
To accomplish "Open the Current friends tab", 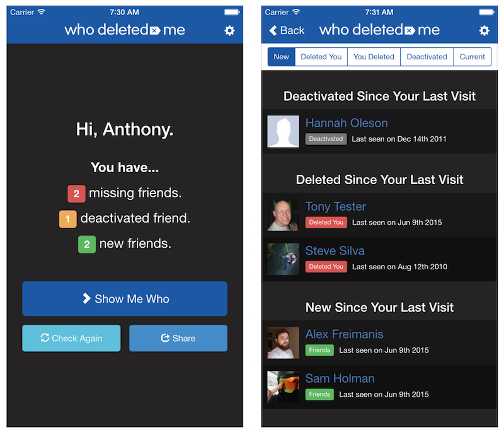I will (472, 57).
